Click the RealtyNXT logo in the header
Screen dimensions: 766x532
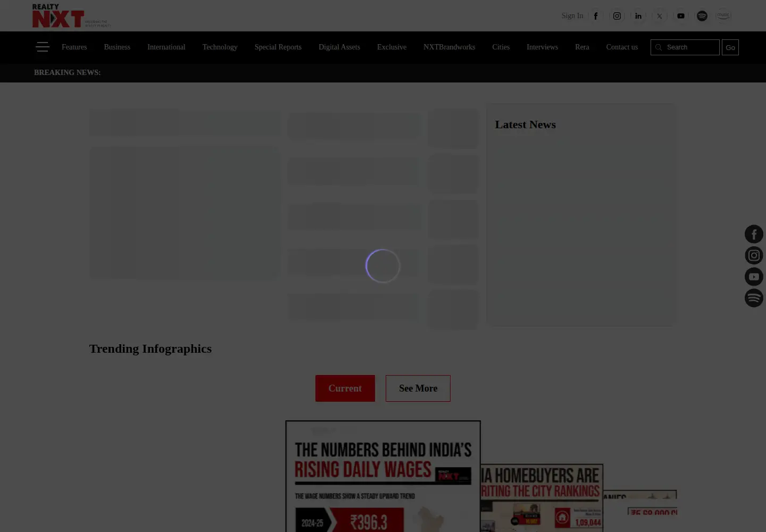click(71, 16)
